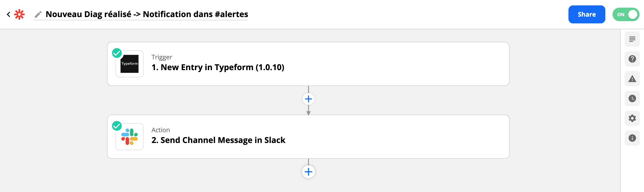Click the Trigger step green checkmark

117,53
